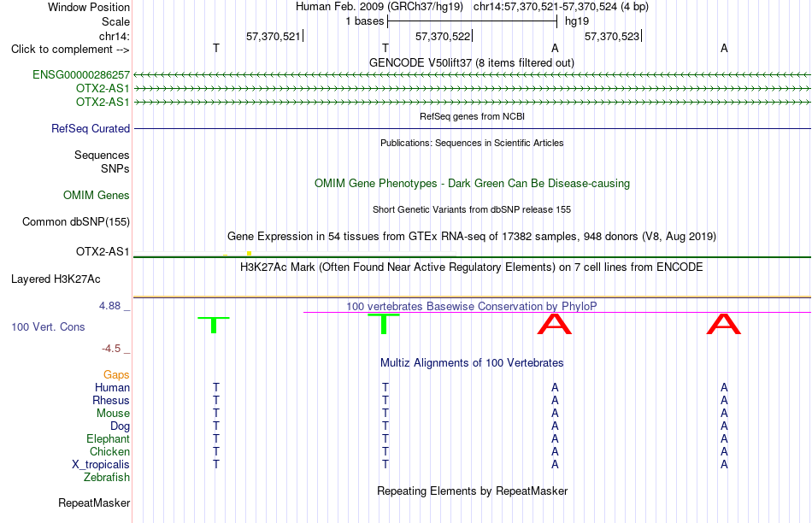Click '100 vertebrates Basewise Conservation by PhyloP' title
This screenshot has width=812, height=523.
[x=472, y=306]
